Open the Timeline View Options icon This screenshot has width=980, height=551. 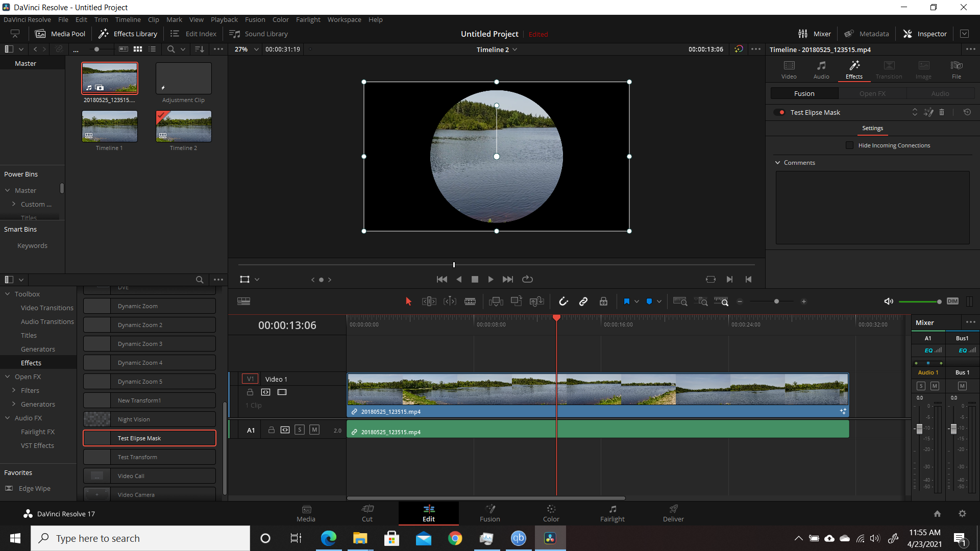(243, 302)
